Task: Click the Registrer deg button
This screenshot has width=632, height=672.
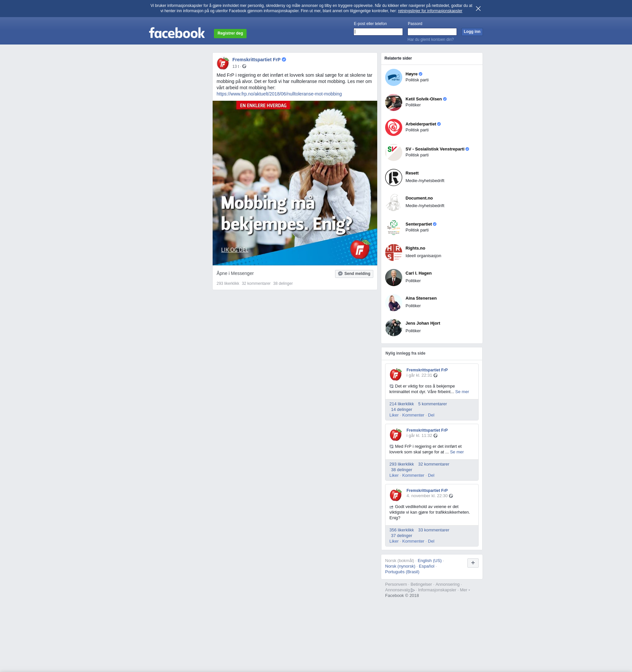Action: click(230, 34)
